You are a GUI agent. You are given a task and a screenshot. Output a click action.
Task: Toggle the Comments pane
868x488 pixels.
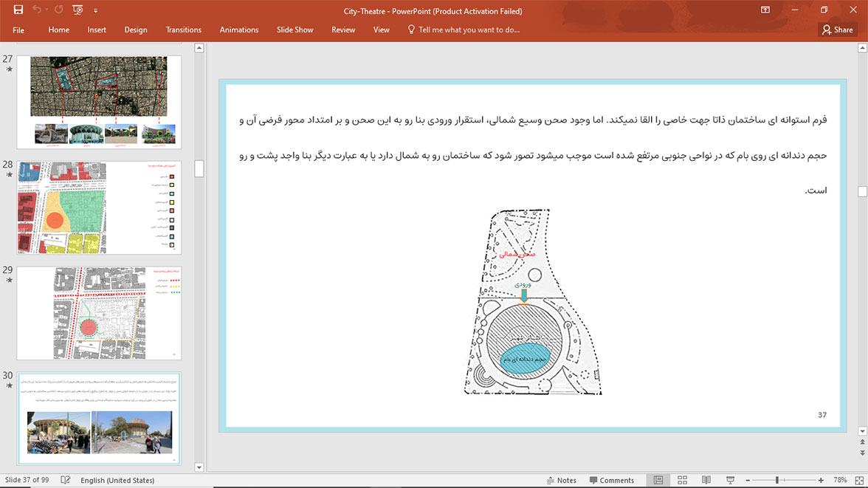coord(612,480)
